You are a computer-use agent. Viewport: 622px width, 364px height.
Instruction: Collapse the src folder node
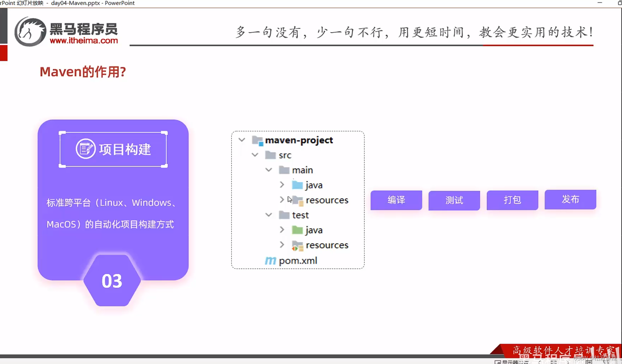255,155
